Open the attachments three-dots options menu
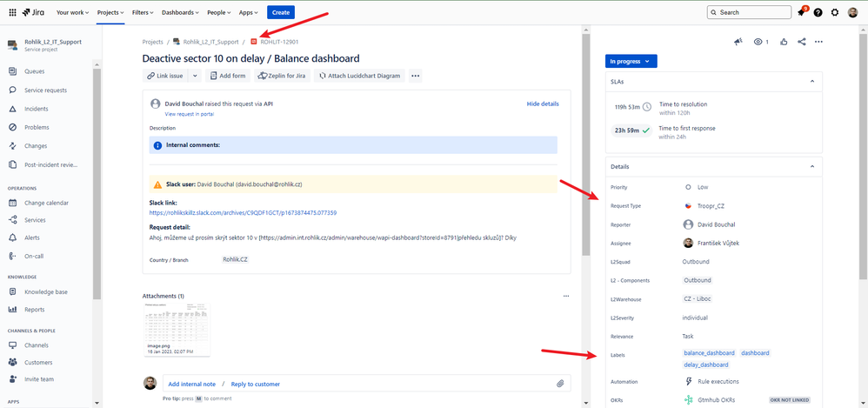The width and height of the screenshot is (868, 408). (x=565, y=296)
